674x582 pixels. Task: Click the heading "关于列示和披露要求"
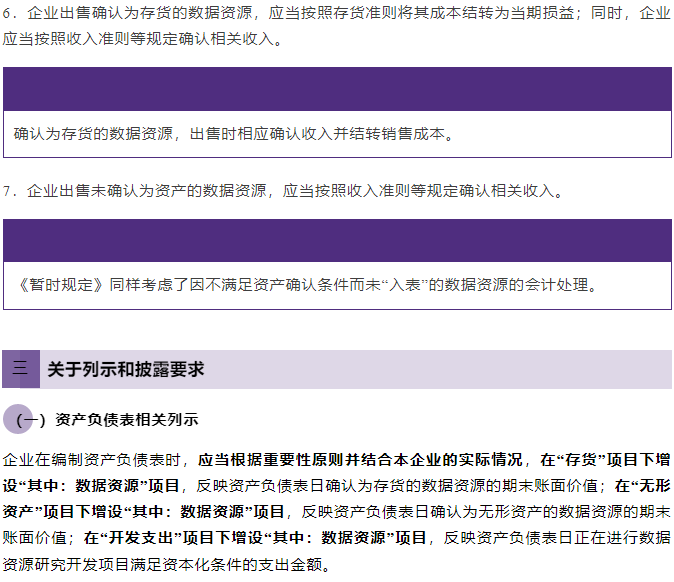[125, 369]
